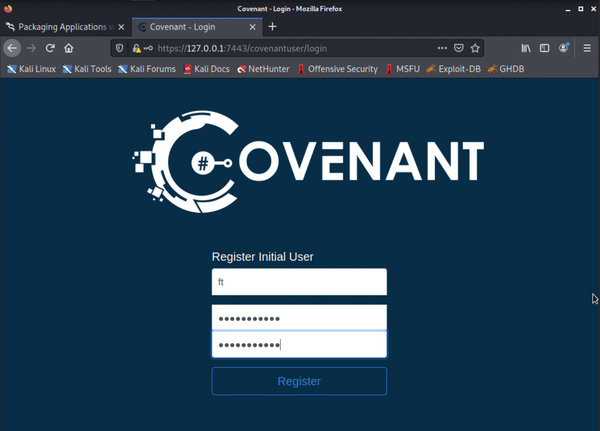Close the Packaging Applications tab
Image resolution: width=600 pixels, height=431 pixels.
(x=121, y=27)
